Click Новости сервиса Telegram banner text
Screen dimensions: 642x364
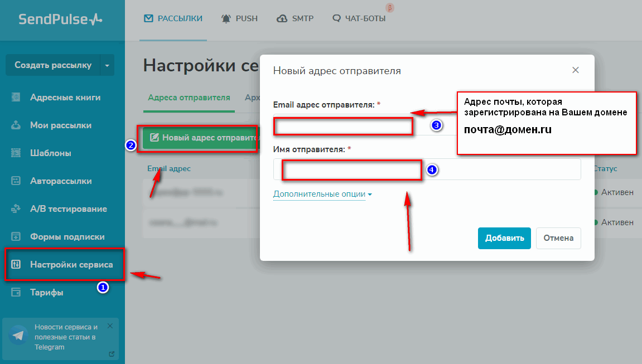pos(66,337)
